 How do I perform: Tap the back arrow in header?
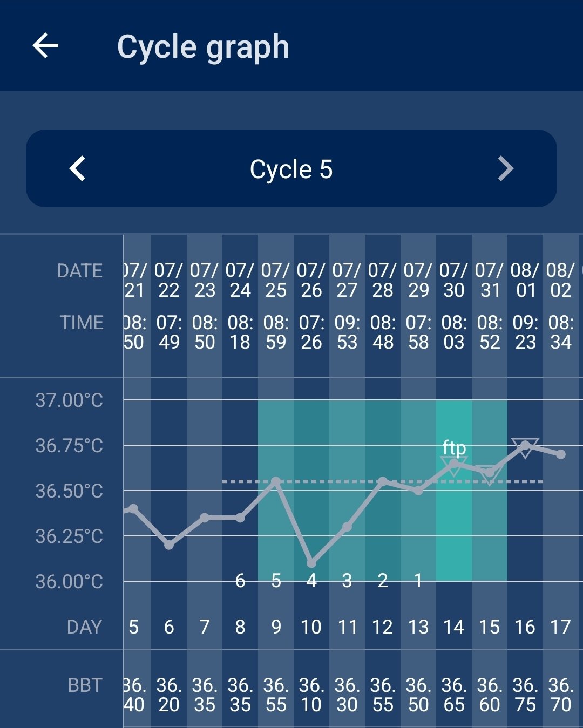click(45, 45)
